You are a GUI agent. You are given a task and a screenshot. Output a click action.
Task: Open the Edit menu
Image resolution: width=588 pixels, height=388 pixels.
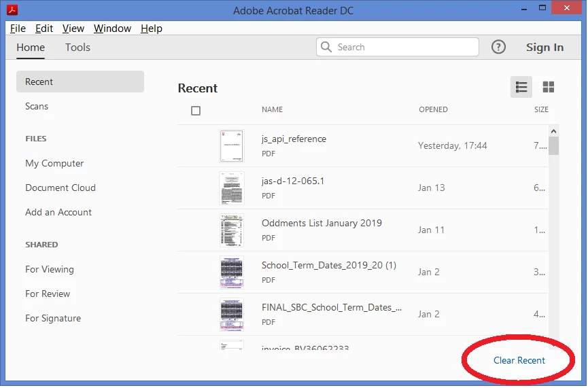pyautogui.click(x=44, y=29)
